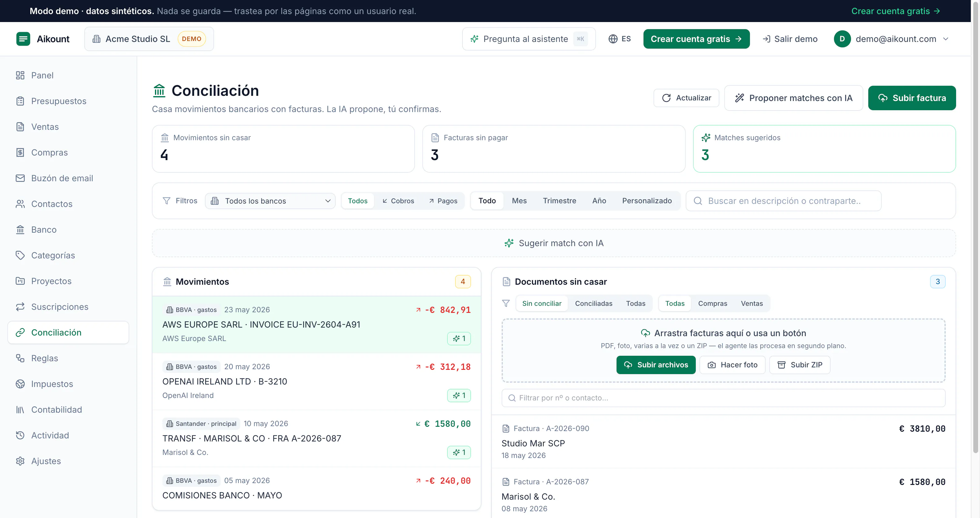Image resolution: width=980 pixels, height=518 pixels.
Task: Expand the demo@aikount.com account menu
Action: [x=891, y=39]
